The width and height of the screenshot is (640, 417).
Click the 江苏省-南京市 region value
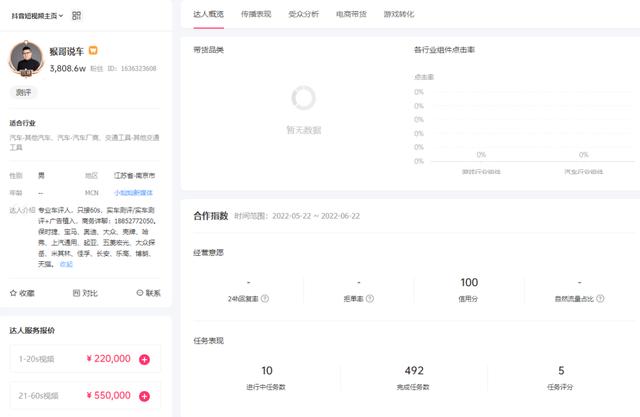tap(134, 175)
